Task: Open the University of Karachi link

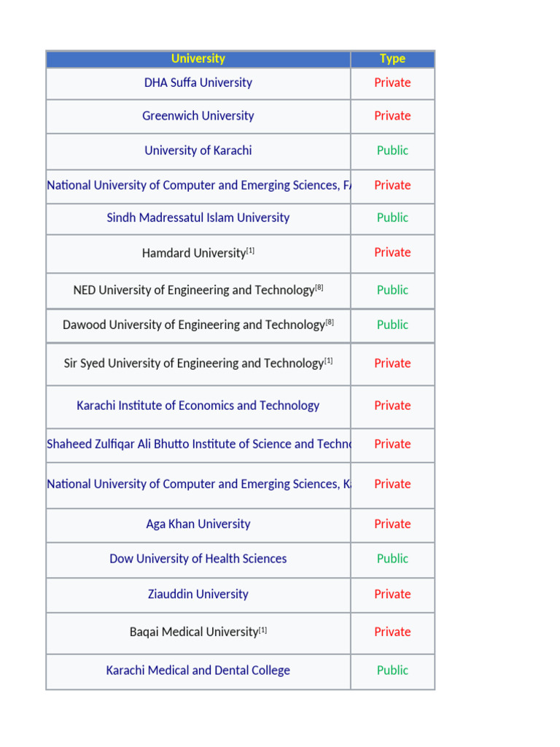Action: tap(198, 150)
